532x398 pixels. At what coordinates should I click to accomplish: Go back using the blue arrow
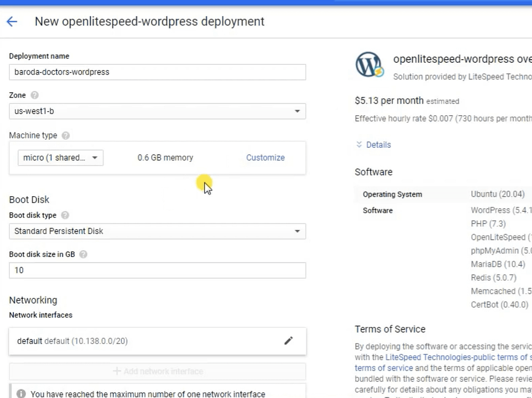coord(12,22)
